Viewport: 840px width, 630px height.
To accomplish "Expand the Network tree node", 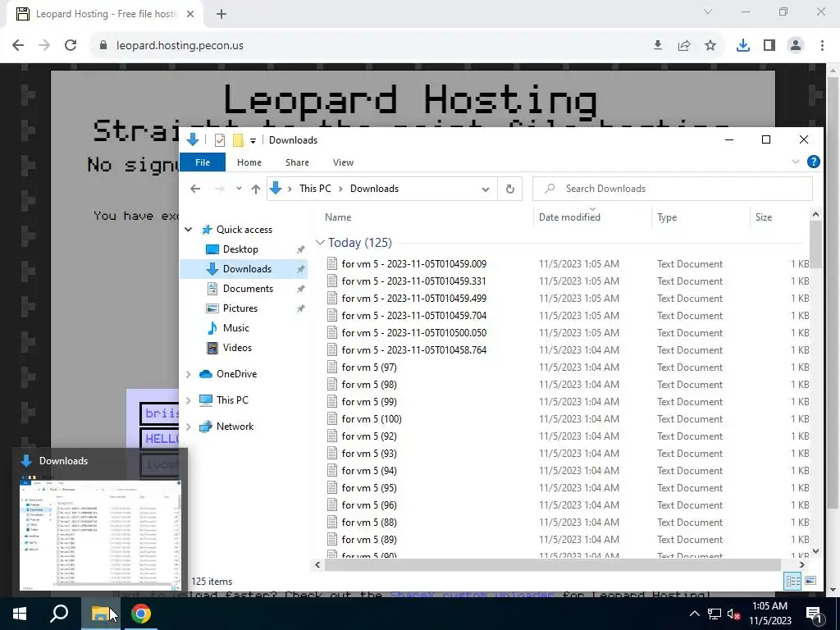I will (x=189, y=427).
